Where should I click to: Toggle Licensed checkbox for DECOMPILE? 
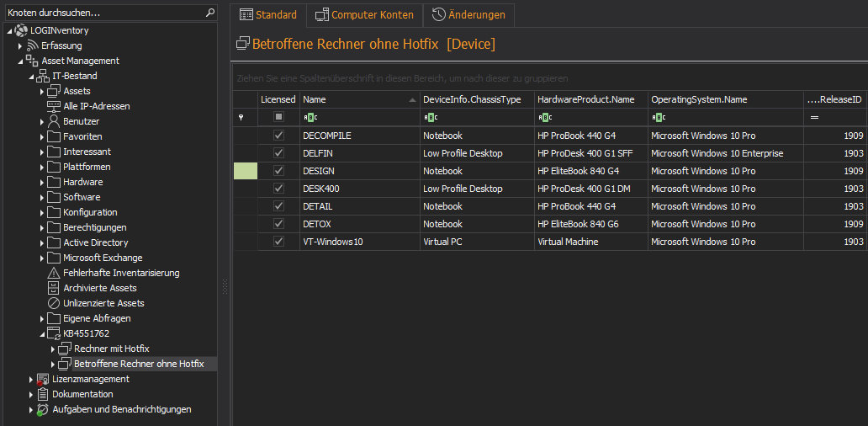coord(279,136)
